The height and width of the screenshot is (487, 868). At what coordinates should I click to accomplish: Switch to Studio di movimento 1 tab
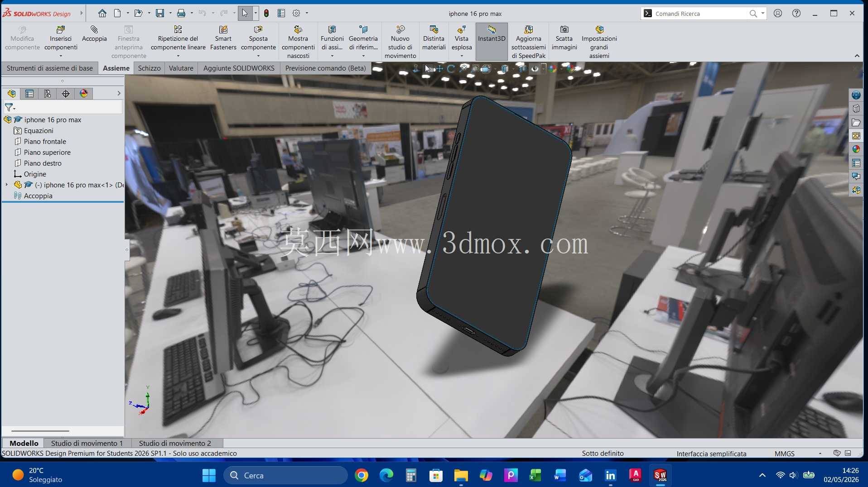point(87,443)
